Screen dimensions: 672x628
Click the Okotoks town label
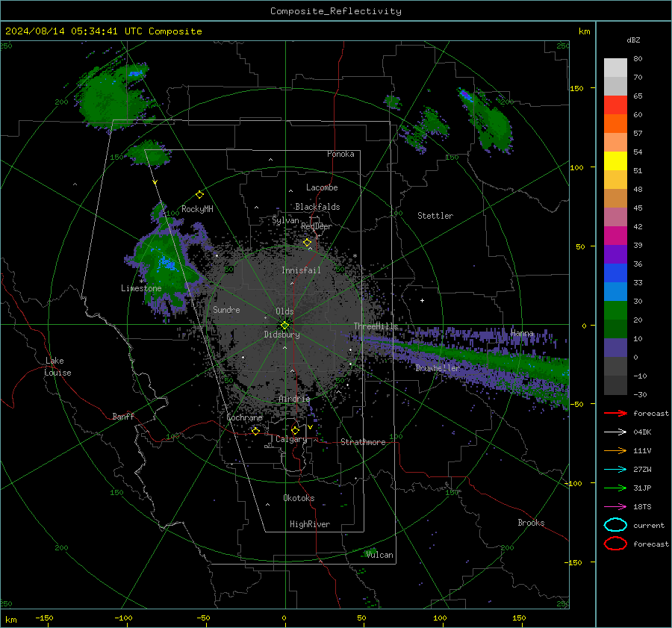[x=299, y=498]
